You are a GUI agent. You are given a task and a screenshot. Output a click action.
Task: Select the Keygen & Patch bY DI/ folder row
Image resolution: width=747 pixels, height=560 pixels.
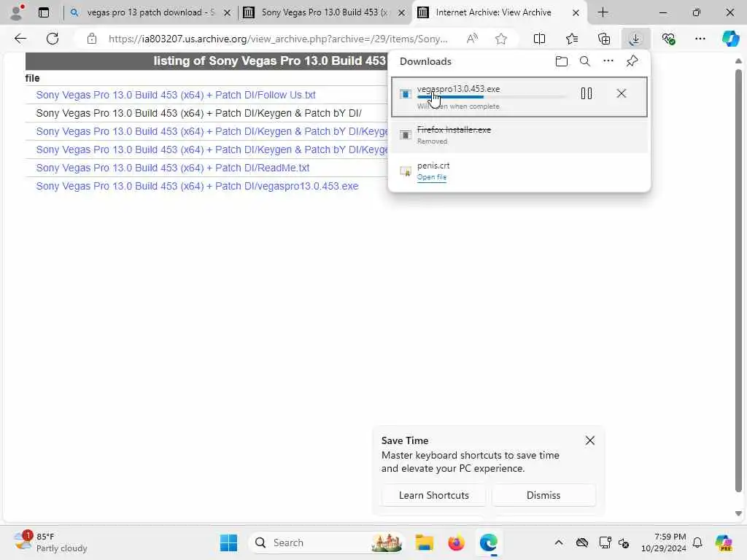198,113
